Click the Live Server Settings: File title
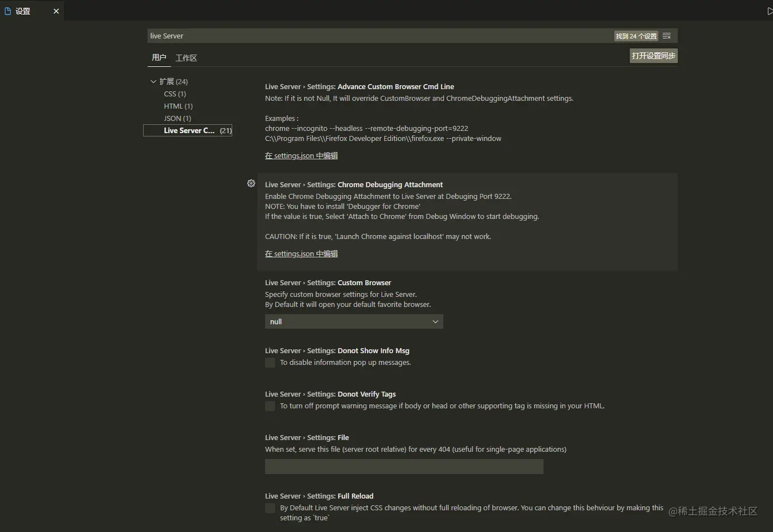 tap(307, 437)
